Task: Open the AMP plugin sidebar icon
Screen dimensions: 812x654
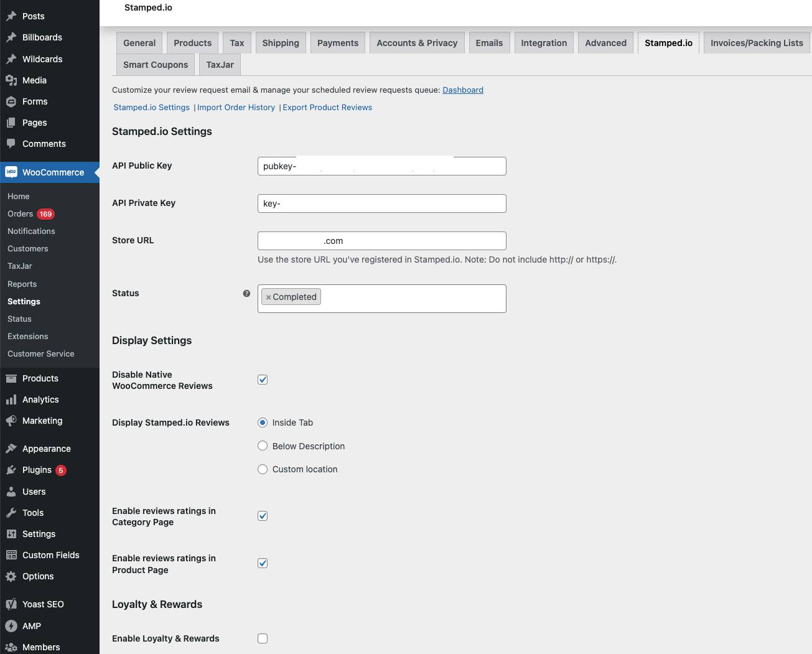Action: click(11, 626)
